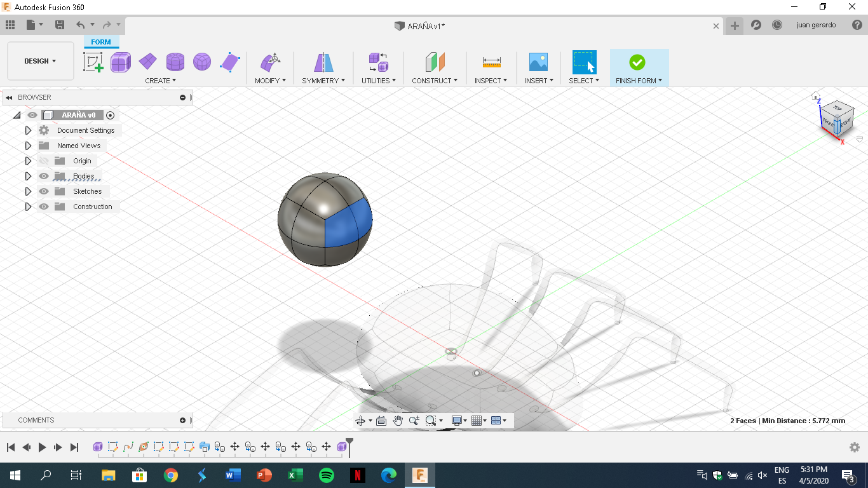868x488 pixels.
Task: Select the Cylinder creation tool
Action: click(x=175, y=62)
